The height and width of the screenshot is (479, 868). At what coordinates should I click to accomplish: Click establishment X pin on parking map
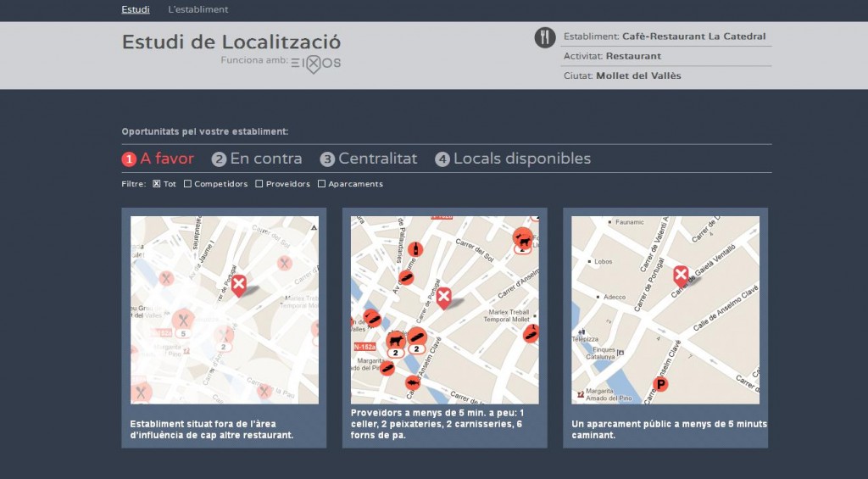(x=681, y=275)
